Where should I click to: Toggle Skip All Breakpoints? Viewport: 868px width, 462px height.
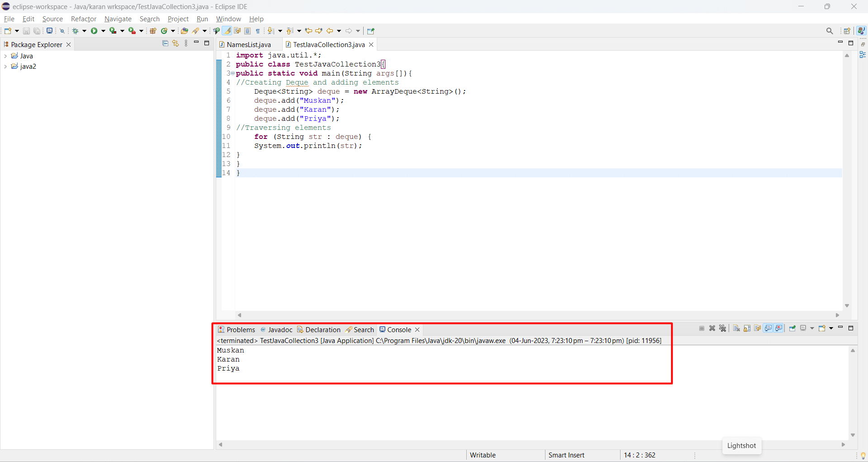[x=62, y=31]
